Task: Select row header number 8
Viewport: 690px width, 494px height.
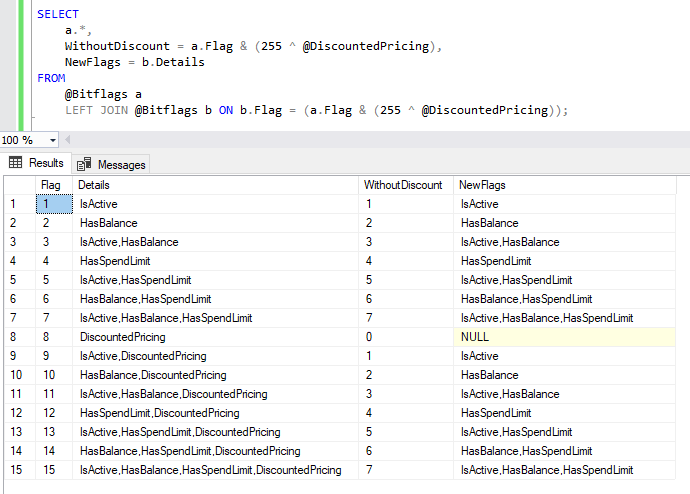Action: click(19, 337)
